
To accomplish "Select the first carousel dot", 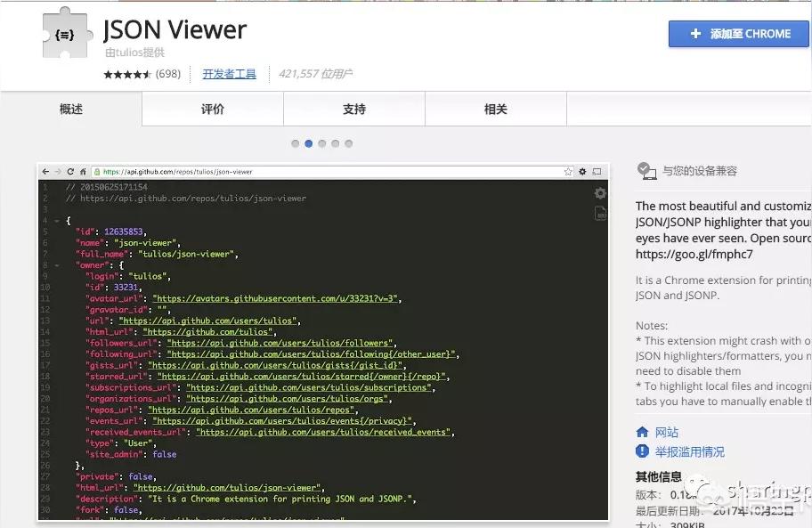I will tap(295, 143).
